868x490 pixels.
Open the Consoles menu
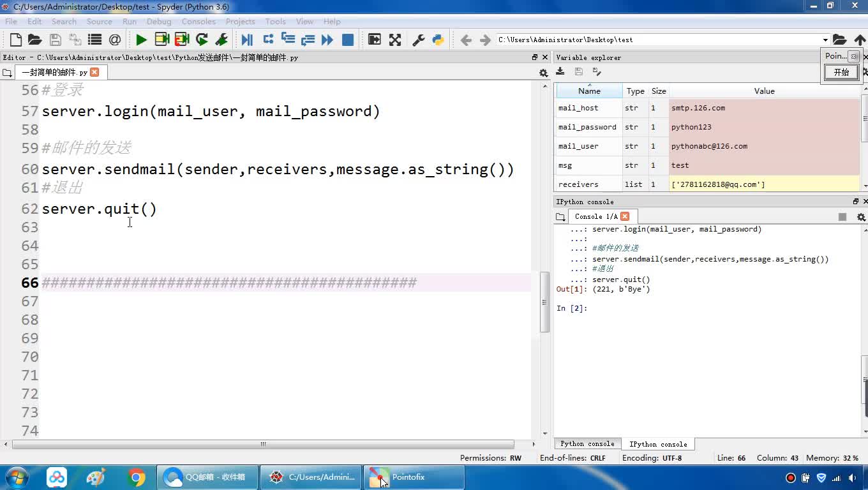point(198,21)
